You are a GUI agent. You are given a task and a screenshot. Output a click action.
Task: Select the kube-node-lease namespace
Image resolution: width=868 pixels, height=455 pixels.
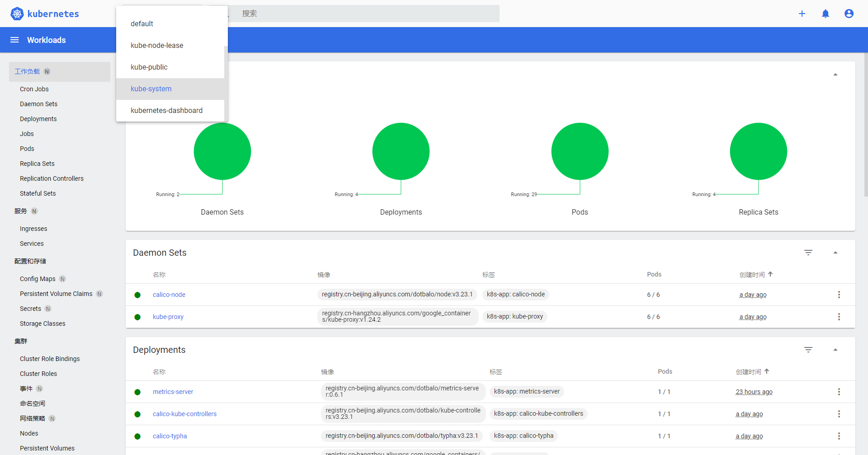(170, 46)
